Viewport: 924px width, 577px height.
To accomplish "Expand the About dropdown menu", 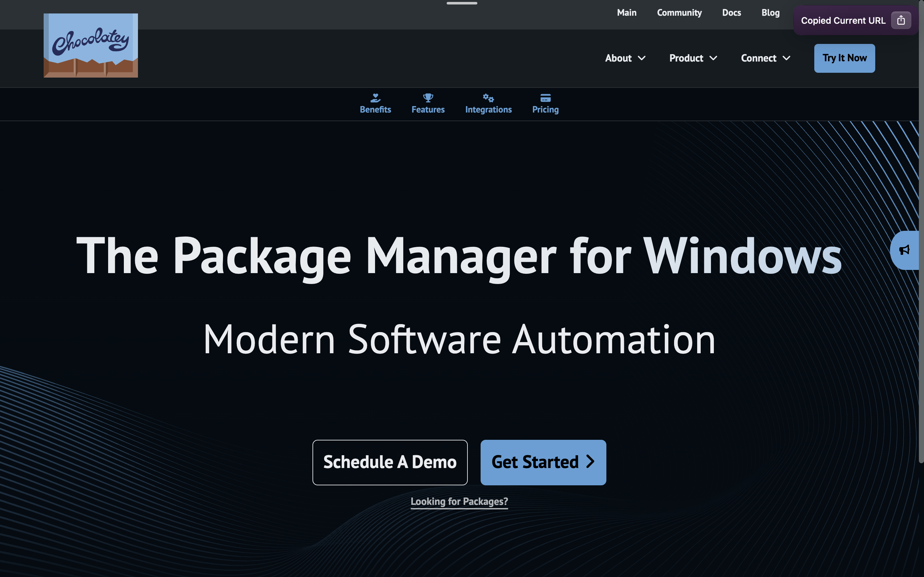I will 625,58.
